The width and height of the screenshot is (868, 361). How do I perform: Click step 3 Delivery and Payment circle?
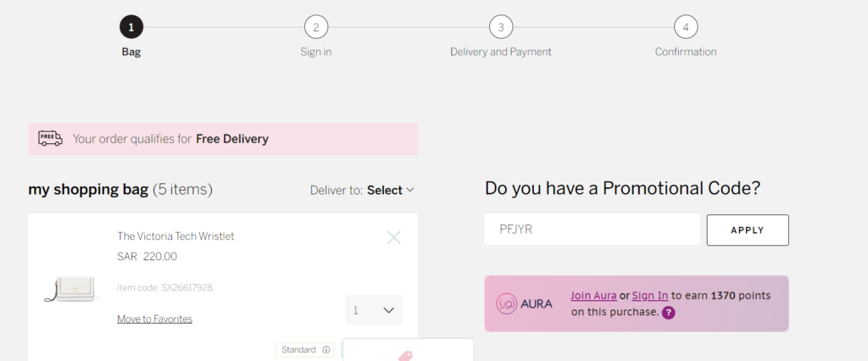(501, 27)
